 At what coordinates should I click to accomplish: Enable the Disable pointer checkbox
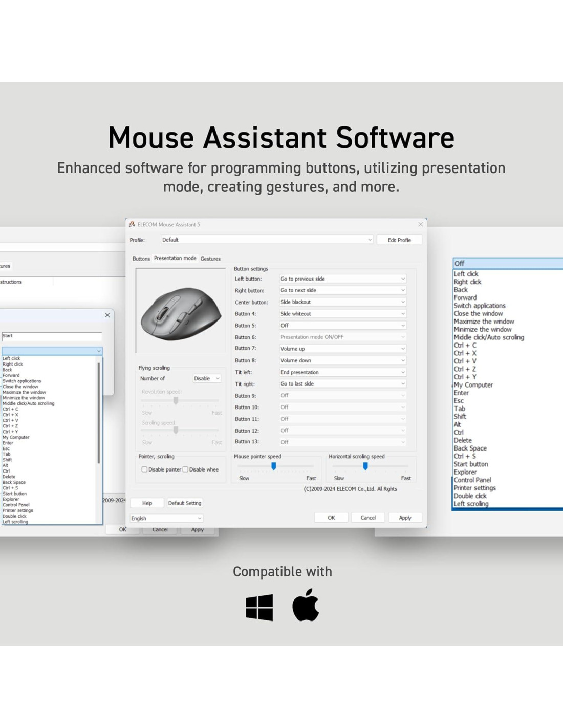[144, 469]
